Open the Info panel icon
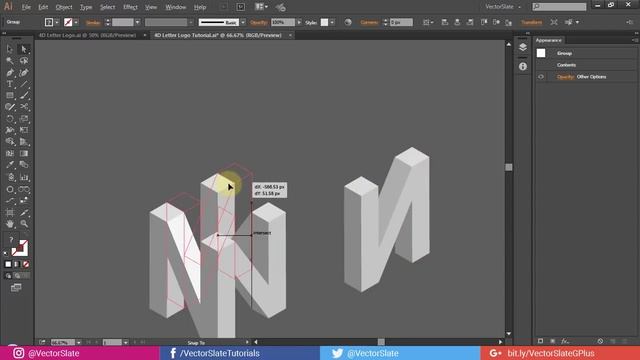 523,66
